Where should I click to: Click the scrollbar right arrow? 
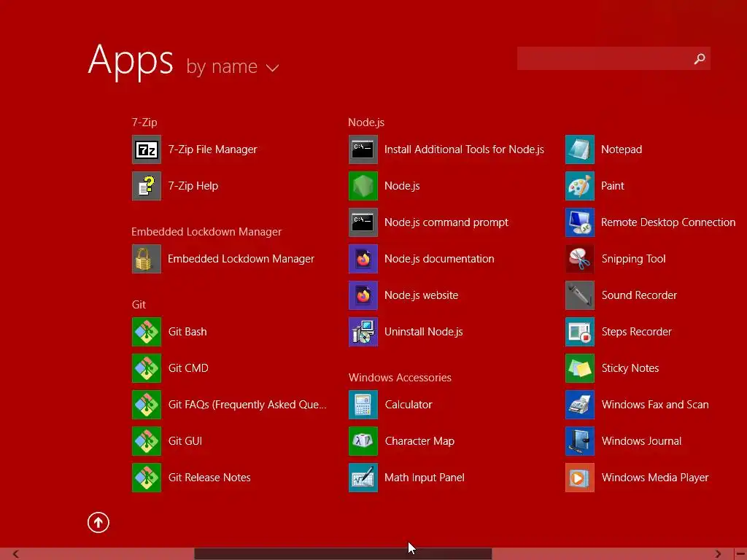(x=718, y=554)
